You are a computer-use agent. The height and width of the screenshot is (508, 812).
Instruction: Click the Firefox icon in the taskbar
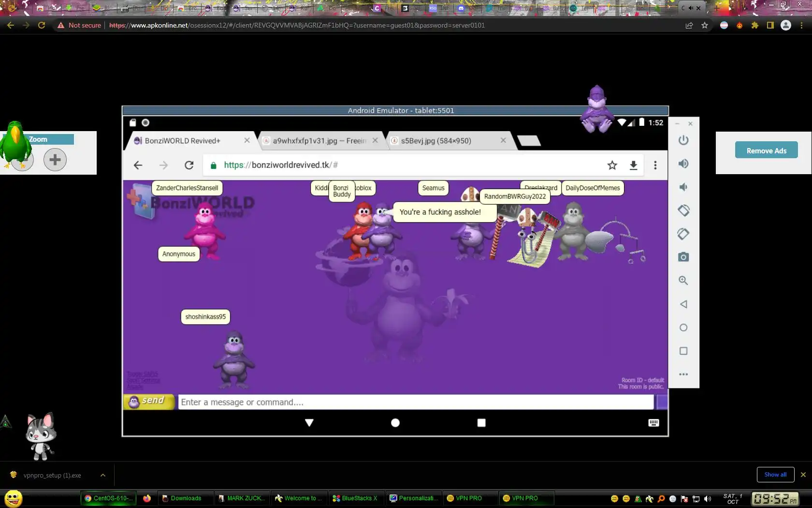[x=147, y=498]
